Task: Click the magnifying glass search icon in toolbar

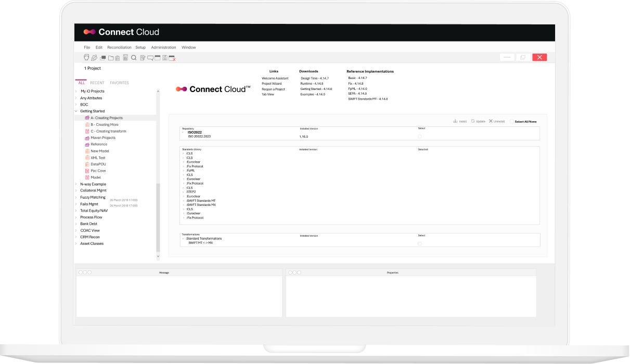Action: click(x=134, y=58)
